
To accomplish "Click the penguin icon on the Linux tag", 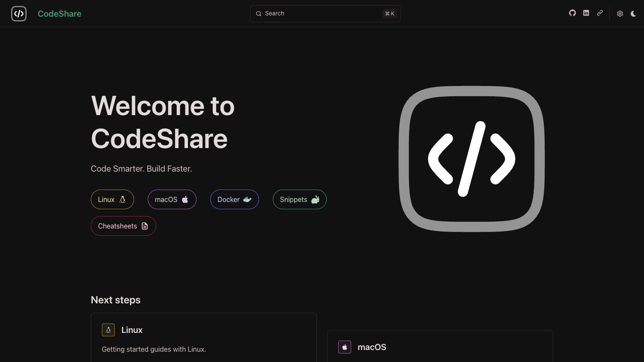I will pyautogui.click(x=122, y=199).
